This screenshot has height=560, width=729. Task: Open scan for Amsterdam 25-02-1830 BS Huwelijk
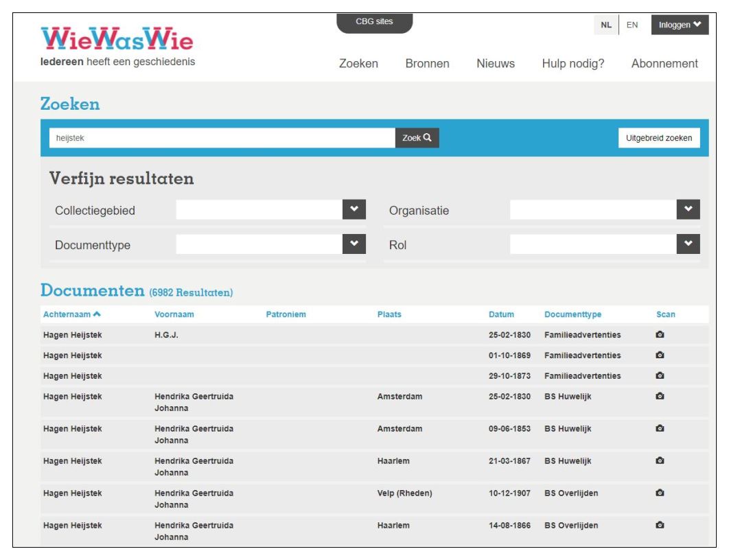point(660,397)
